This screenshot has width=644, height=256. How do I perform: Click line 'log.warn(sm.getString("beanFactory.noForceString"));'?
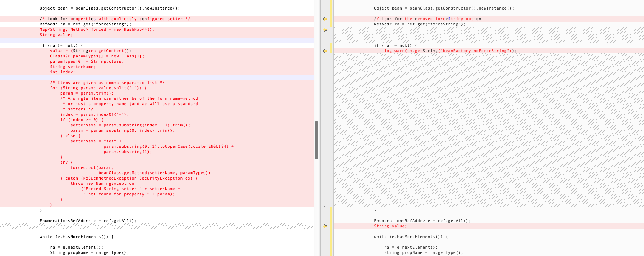pyautogui.click(x=450, y=51)
